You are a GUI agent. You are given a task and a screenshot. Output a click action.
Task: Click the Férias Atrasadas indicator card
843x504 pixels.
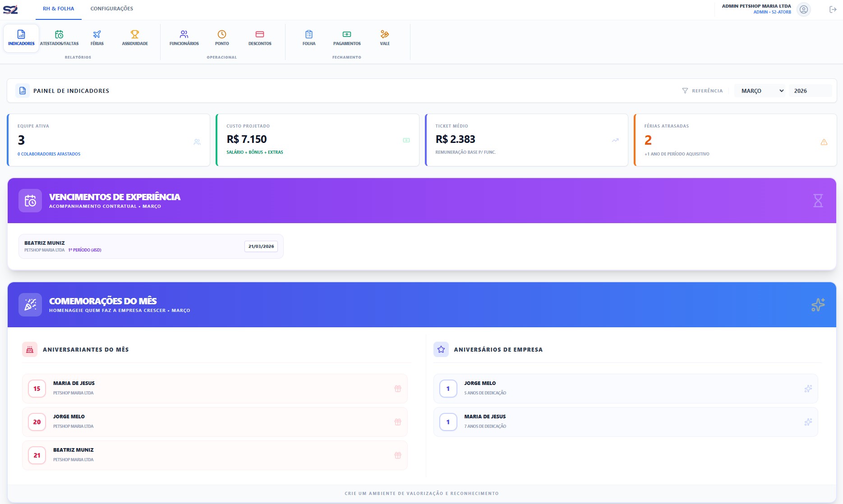coord(735,140)
